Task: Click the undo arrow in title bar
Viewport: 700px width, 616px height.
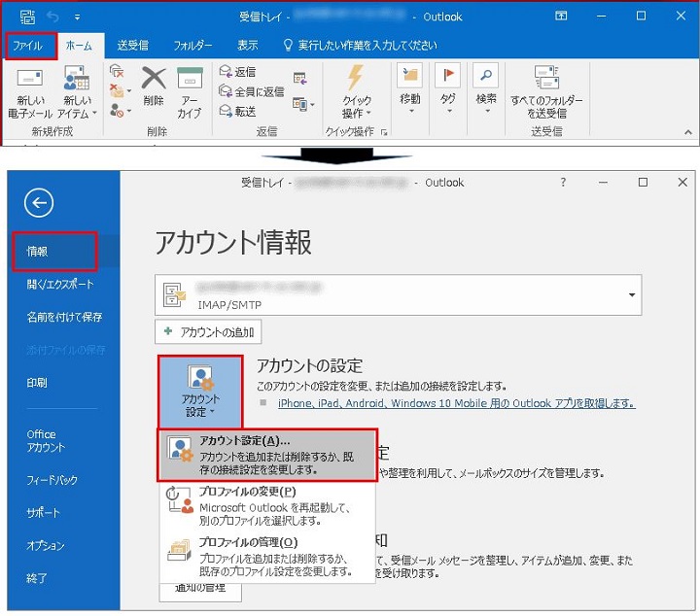Action: point(53,17)
